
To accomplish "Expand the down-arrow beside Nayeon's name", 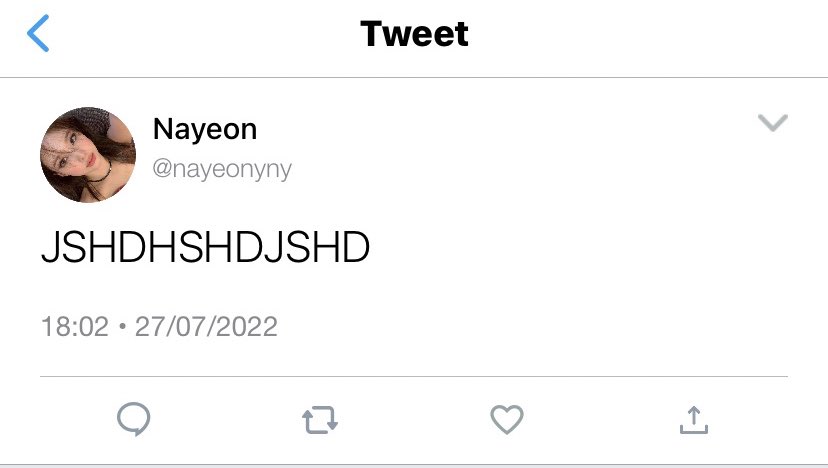I will click(773, 123).
